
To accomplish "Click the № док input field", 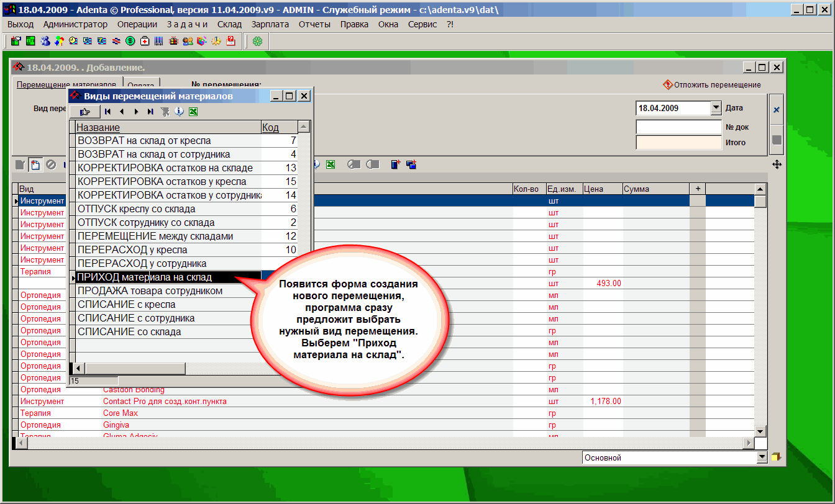I will (x=678, y=127).
